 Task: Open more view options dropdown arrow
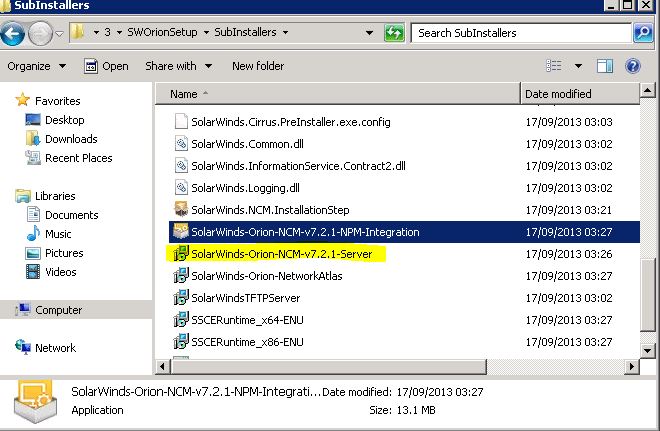578,66
